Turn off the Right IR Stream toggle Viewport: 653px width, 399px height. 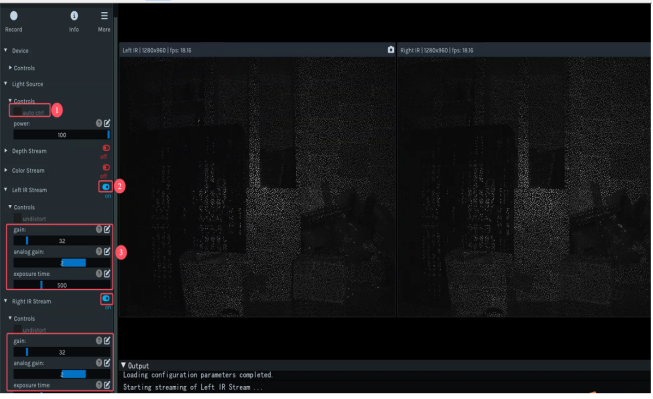click(x=106, y=298)
